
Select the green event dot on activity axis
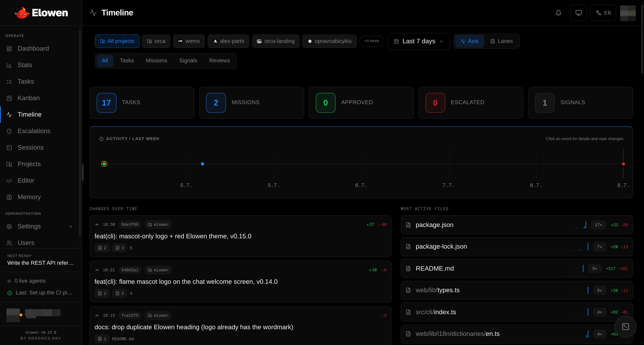pyautogui.click(x=104, y=164)
